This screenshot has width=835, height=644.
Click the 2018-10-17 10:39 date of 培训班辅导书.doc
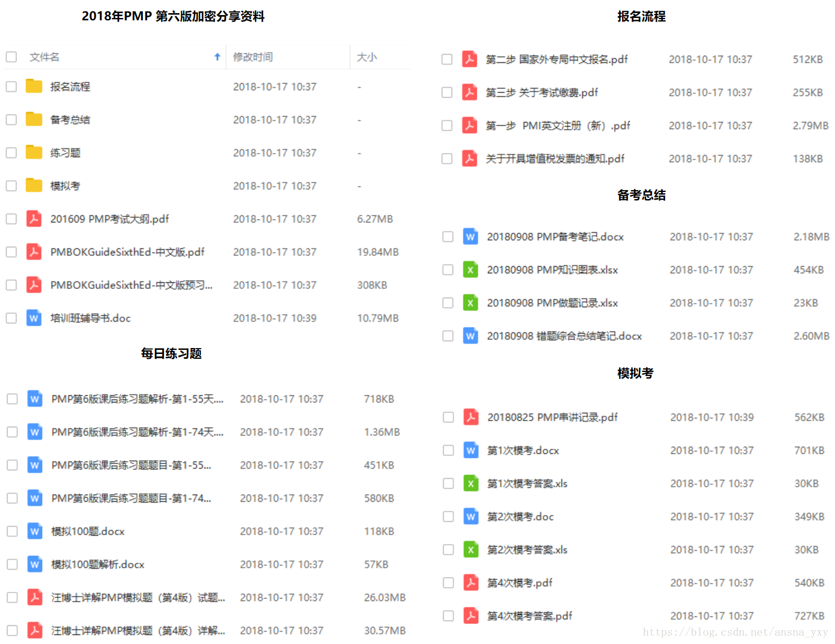click(x=275, y=318)
